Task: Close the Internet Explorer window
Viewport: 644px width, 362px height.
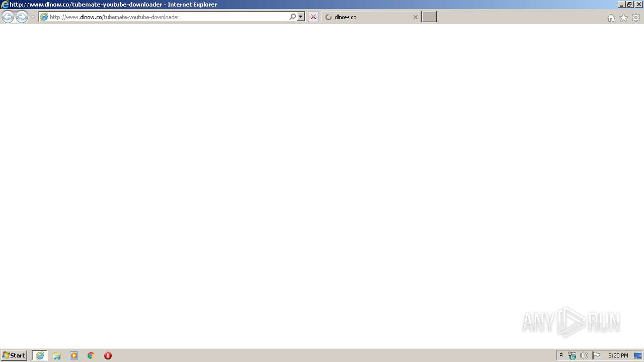Action: tap(638, 5)
